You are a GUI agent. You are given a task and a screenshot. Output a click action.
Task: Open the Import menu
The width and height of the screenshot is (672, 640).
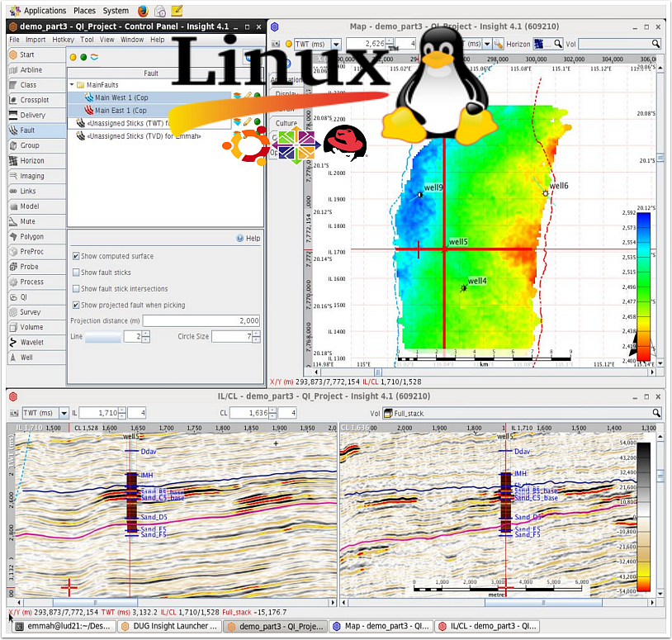(35, 40)
